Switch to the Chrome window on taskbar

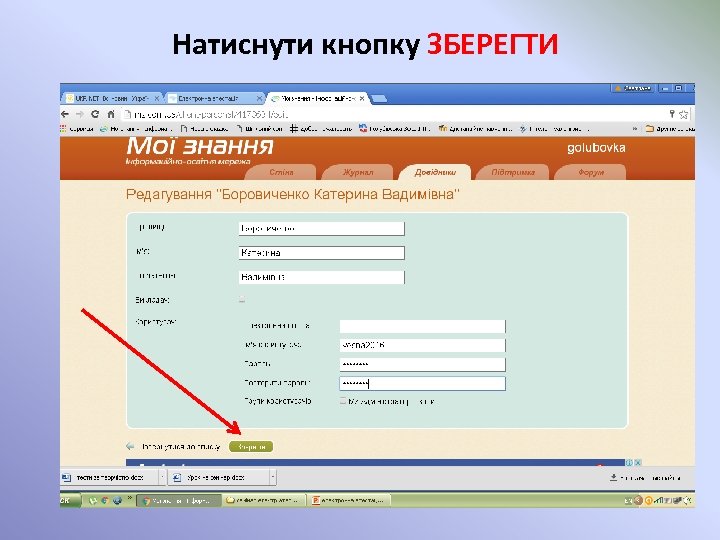click(180, 501)
